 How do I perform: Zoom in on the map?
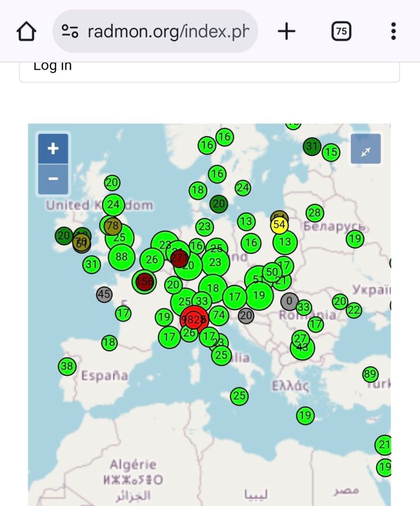point(53,148)
